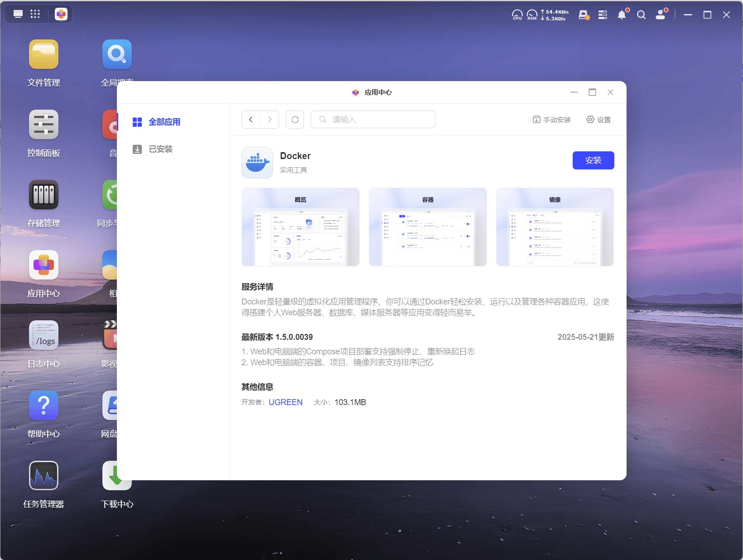Select the 应用中心 taskbar icon in top bar
Screen dimensions: 743x560
61,14
